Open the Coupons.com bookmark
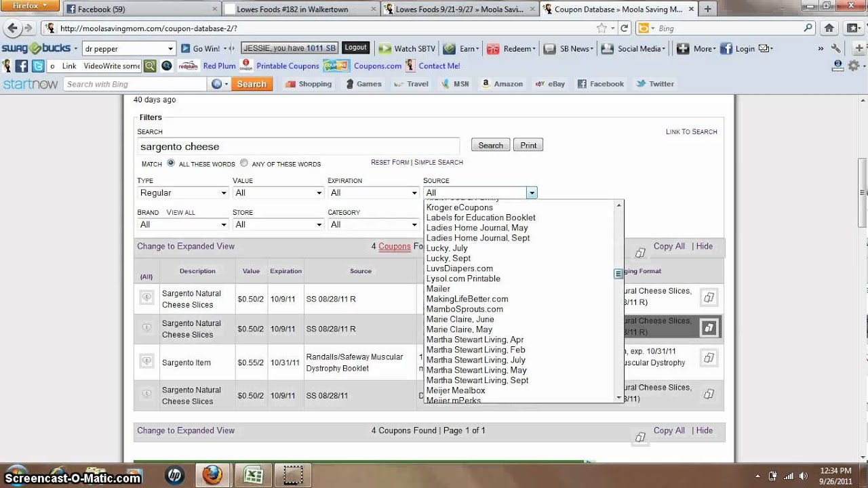The width and height of the screenshot is (868, 488). coord(363,66)
